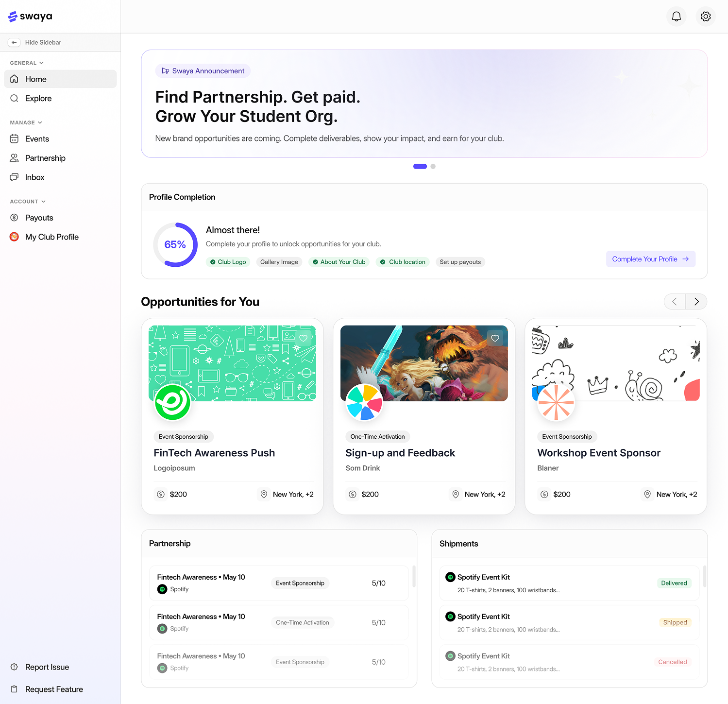Viewport: 728px width, 704px height.
Task: Show previous opportunities with left arrow
Action: (x=675, y=302)
